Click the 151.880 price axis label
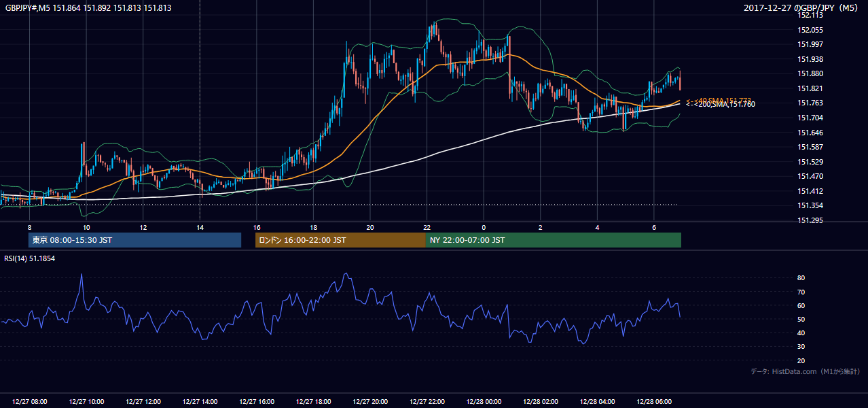868x408 pixels. [x=810, y=73]
